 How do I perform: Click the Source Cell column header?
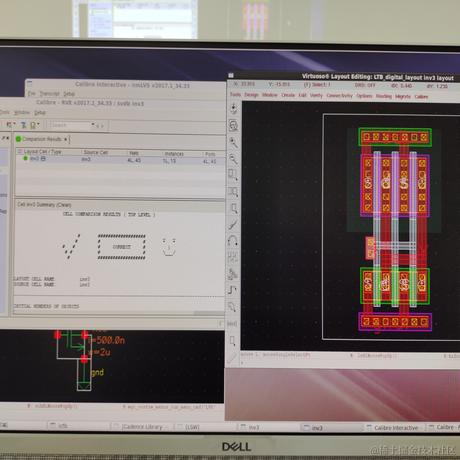pyautogui.click(x=95, y=152)
